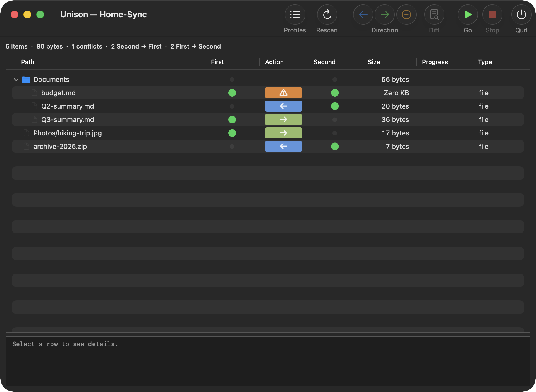Viewport: 536px width, 392px height.
Task: Click the '56 bytes' size of Documents
Action: (395, 80)
